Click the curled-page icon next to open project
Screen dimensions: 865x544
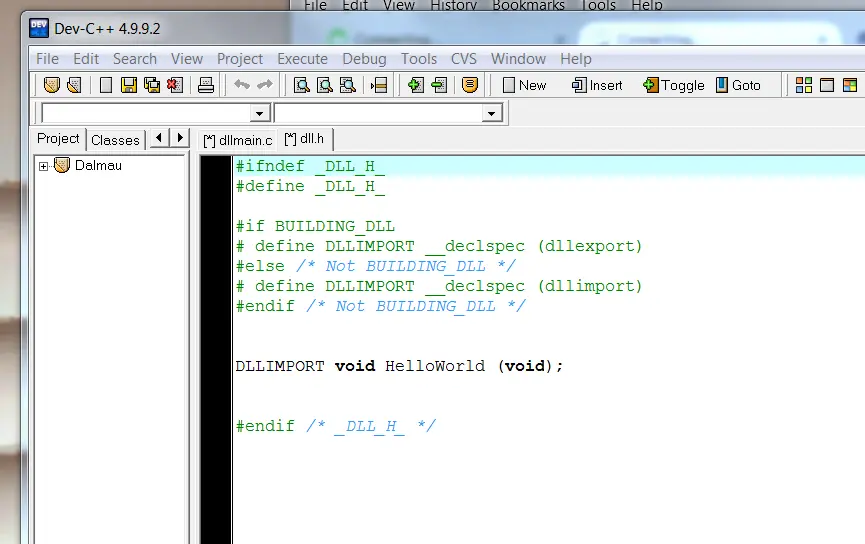(74, 85)
